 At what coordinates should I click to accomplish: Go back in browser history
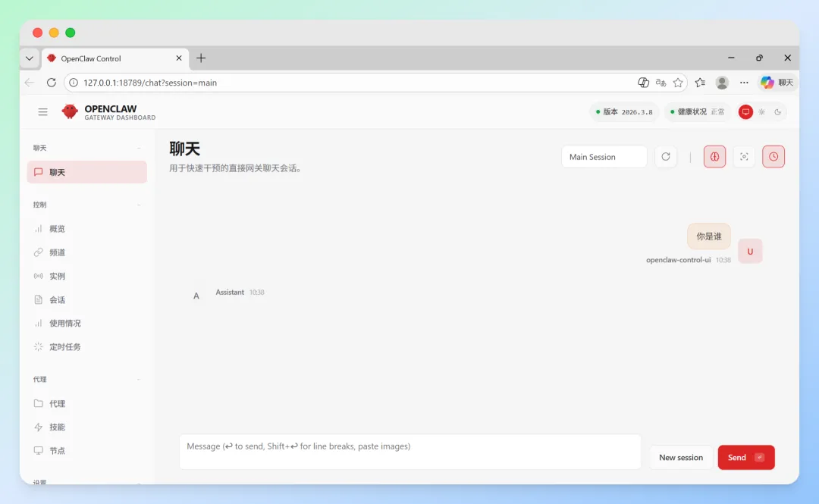click(x=30, y=83)
